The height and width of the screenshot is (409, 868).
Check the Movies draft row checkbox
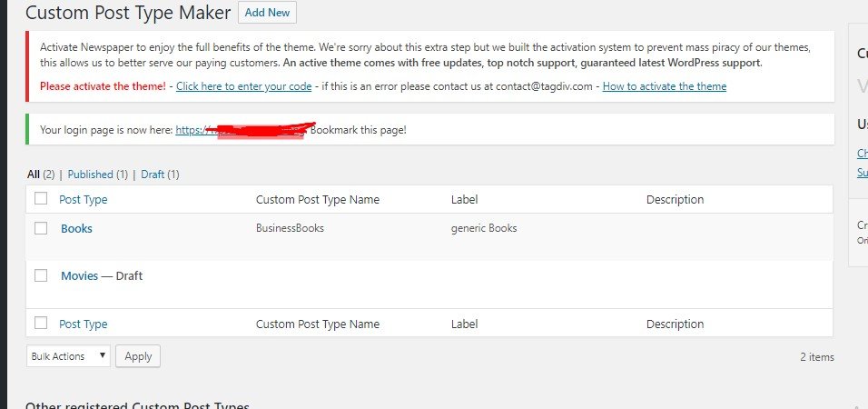click(41, 275)
